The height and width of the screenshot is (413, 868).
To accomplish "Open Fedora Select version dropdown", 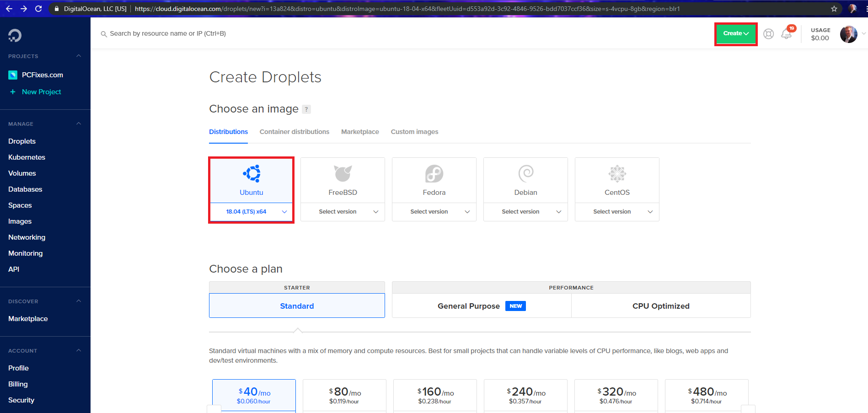I will point(434,212).
